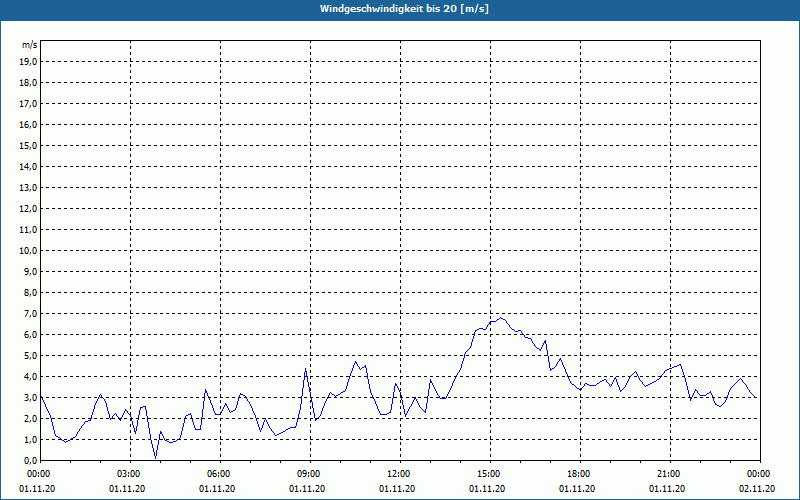Click the 'm/s' unit label
Image resolution: width=800 pixels, height=500 pixels.
(x=29, y=45)
